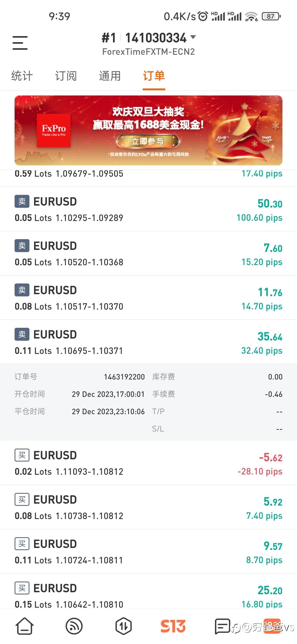Switch to the 订阅 tab
Screen dimensions: 297x644
[x=66, y=76]
